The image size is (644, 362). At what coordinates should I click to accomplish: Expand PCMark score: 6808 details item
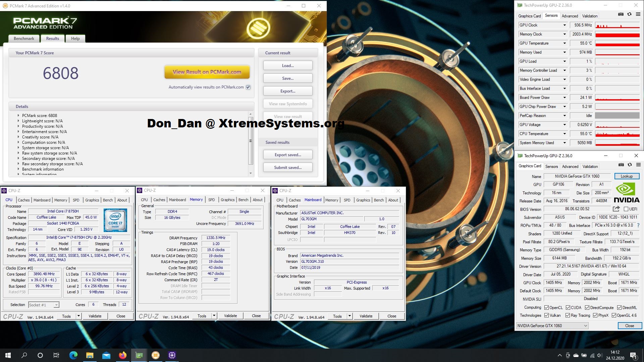click(18, 115)
